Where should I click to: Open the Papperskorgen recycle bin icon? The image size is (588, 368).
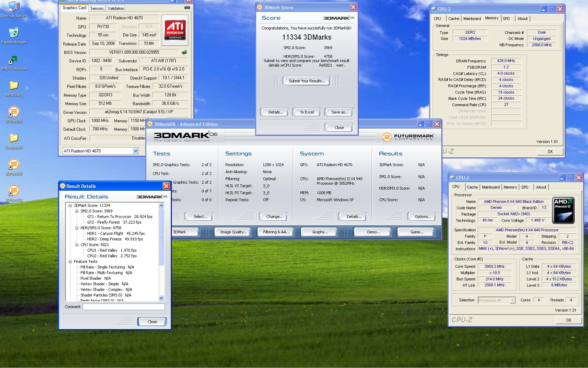tap(14, 35)
